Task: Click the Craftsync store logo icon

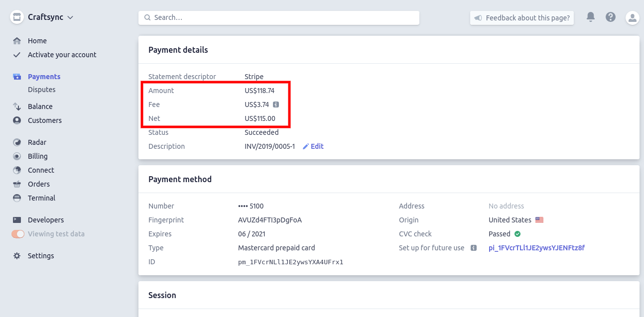Action: pyautogui.click(x=17, y=17)
